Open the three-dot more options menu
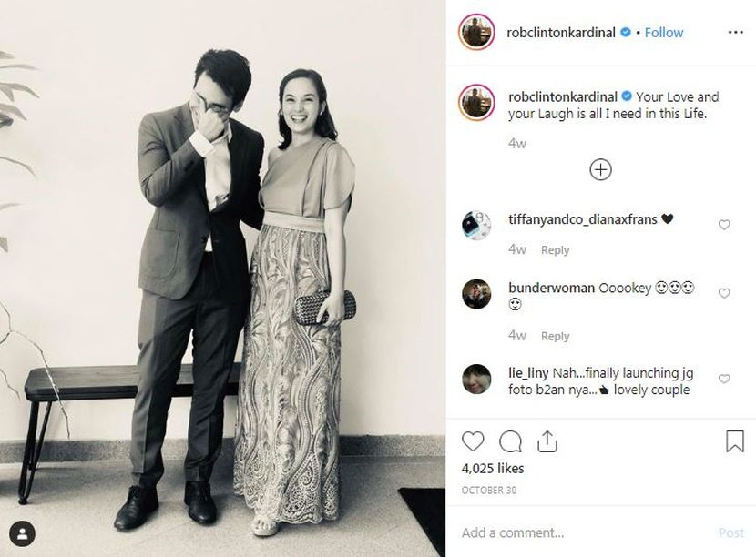This screenshot has height=557, width=756. (735, 32)
